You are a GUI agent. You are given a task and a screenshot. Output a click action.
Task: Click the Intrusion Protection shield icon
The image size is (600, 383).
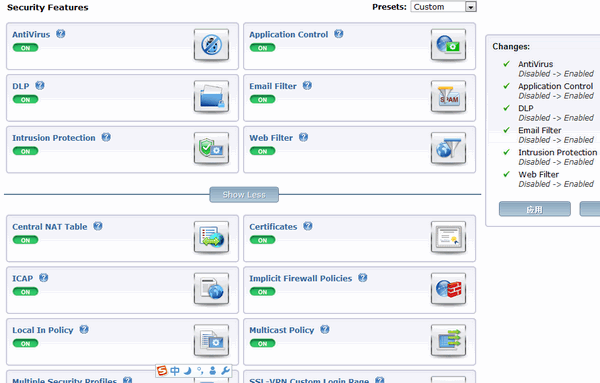click(211, 148)
